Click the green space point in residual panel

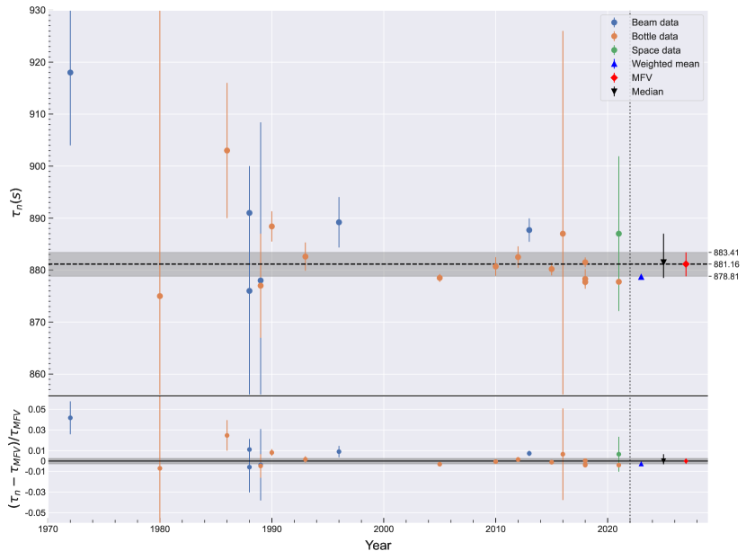pos(618,454)
